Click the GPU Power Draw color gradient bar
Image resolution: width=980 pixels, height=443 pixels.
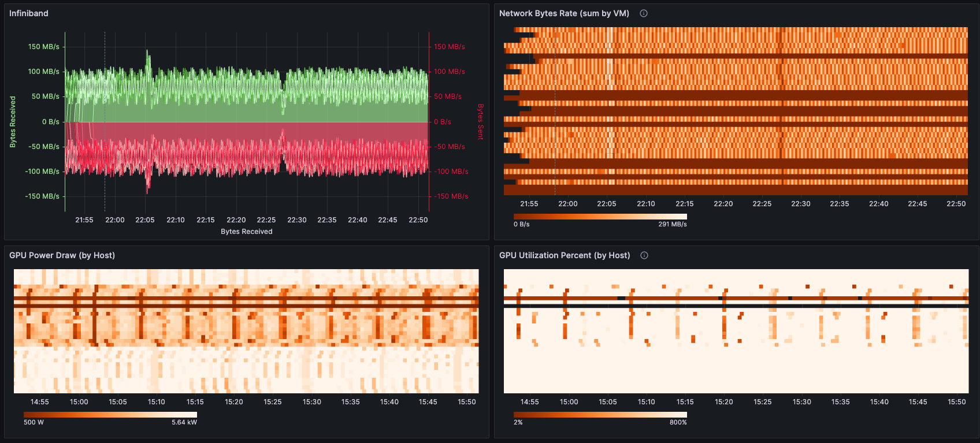click(110, 415)
